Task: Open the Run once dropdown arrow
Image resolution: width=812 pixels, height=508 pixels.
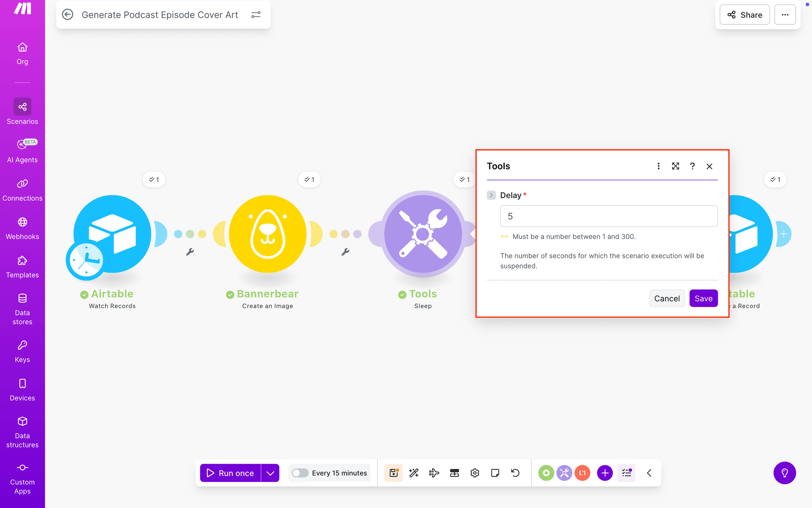Action: [x=270, y=473]
